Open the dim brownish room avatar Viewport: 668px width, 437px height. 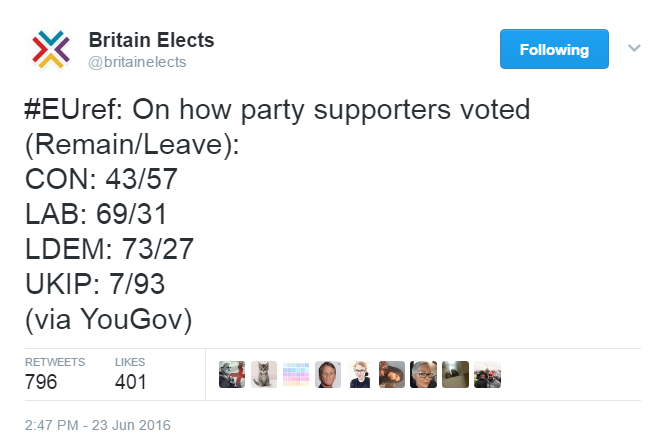456,374
